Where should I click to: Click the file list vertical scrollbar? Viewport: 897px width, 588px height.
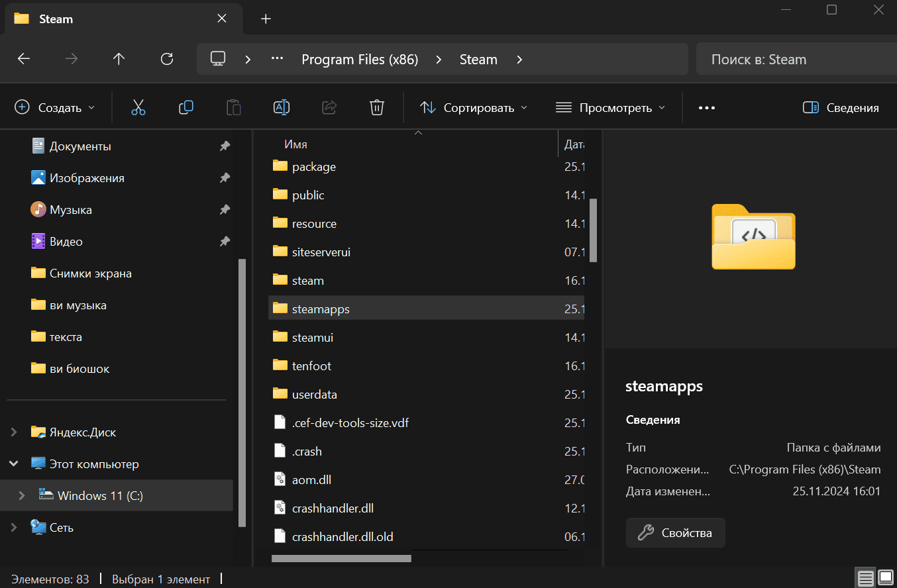coord(594,230)
